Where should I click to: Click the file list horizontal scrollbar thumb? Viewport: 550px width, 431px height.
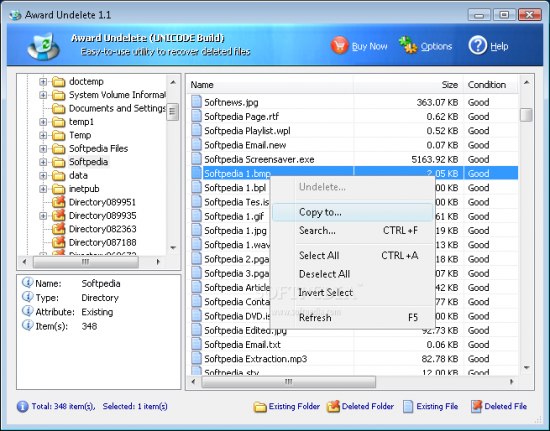tap(289, 382)
